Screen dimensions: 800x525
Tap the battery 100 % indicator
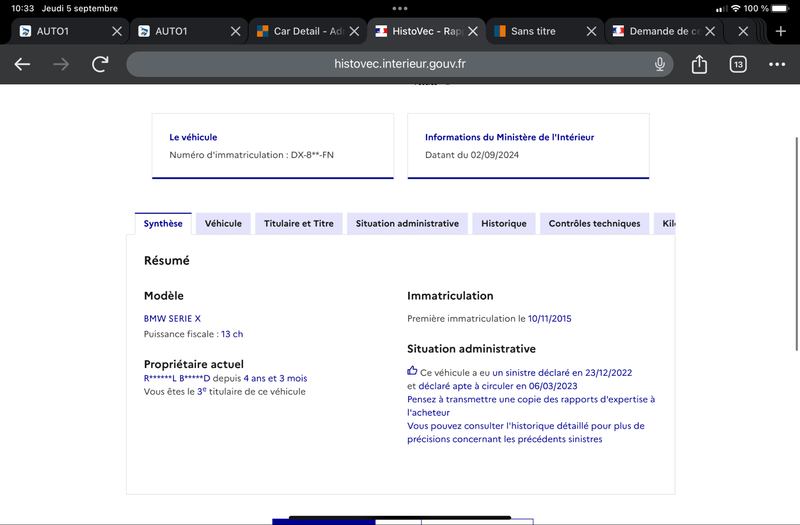pyautogui.click(x=767, y=8)
